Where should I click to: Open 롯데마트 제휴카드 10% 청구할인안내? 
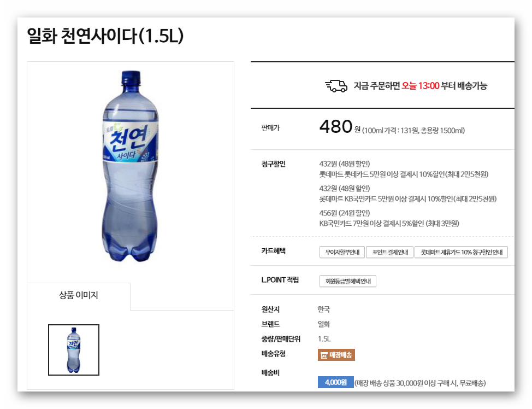click(x=461, y=252)
